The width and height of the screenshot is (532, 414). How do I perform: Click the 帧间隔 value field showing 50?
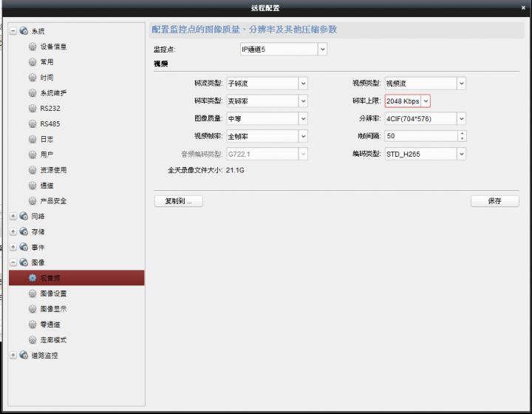coord(421,136)
